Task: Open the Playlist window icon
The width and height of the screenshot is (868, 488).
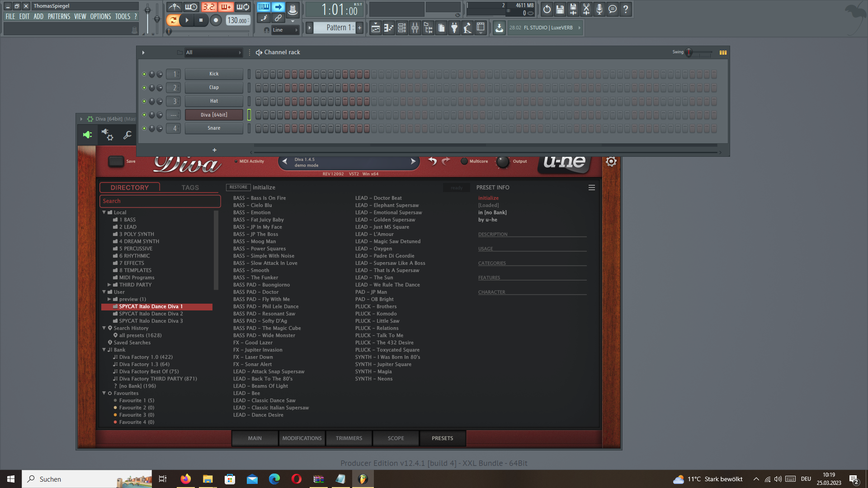Action: pos(376,28)
